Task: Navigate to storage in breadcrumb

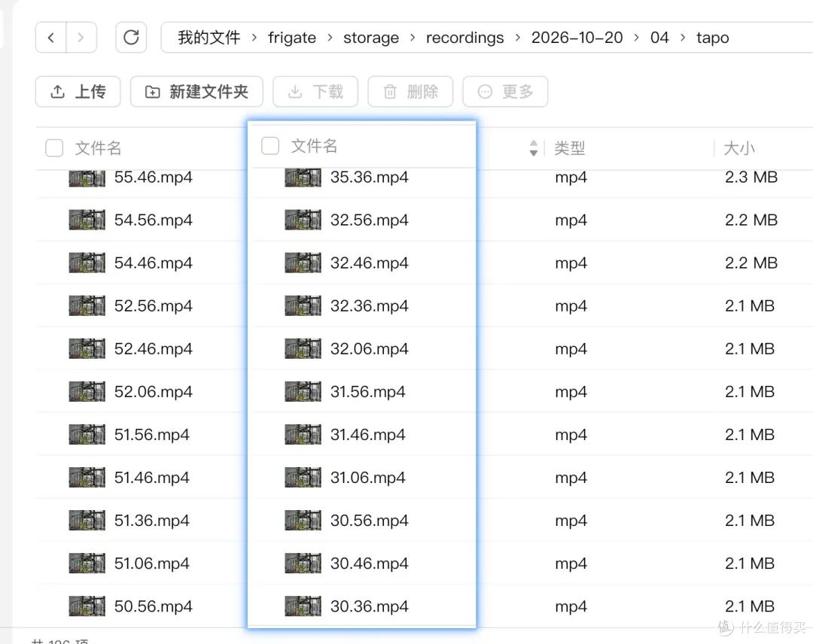Action: coord(371,38)
